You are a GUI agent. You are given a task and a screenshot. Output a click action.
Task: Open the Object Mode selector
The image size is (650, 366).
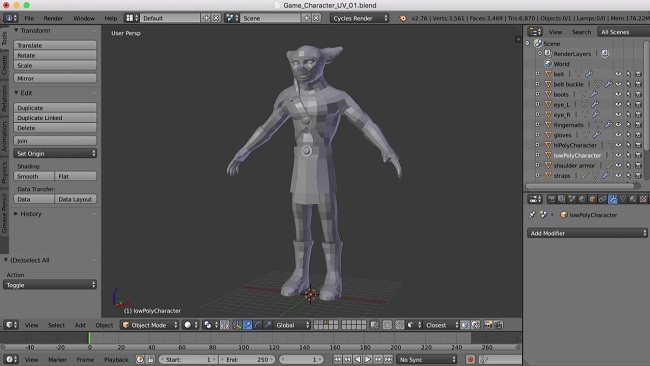point(150,325)
